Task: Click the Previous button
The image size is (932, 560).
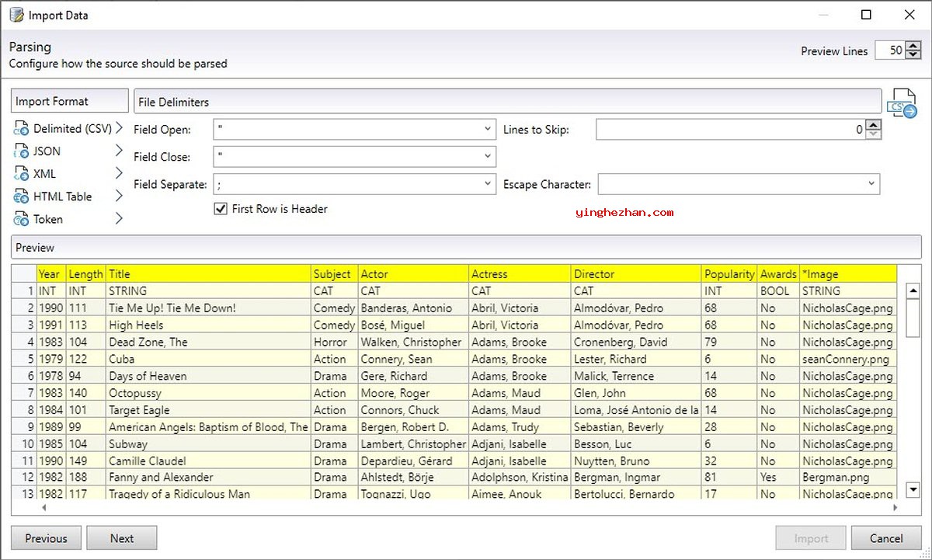Action: tap(46, 538)
